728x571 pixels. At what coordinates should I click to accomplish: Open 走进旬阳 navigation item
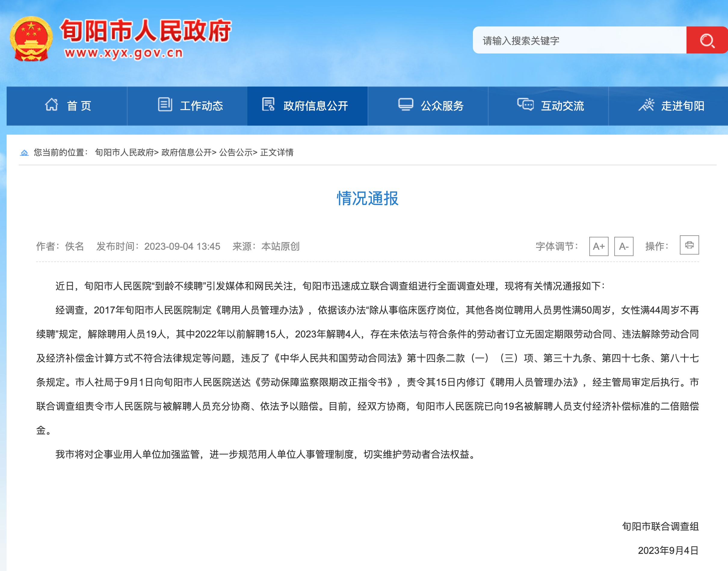[x=683, y=106]
